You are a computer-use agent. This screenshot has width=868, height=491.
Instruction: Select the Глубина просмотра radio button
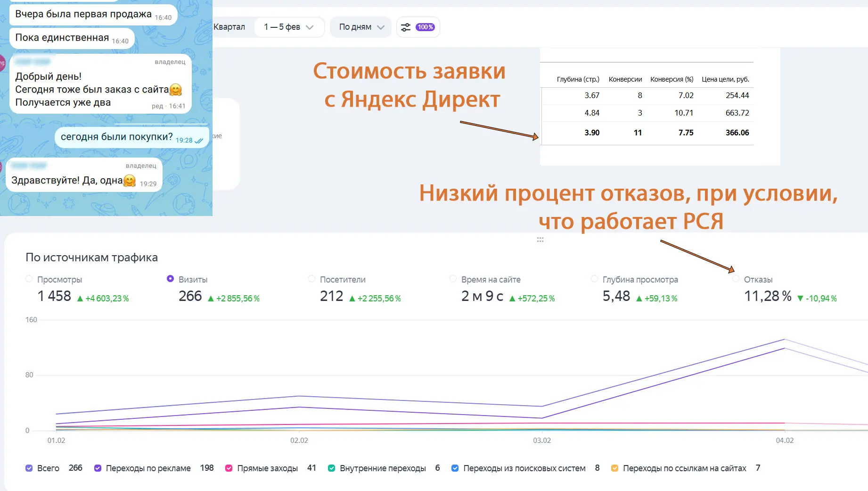pos(594,279)
